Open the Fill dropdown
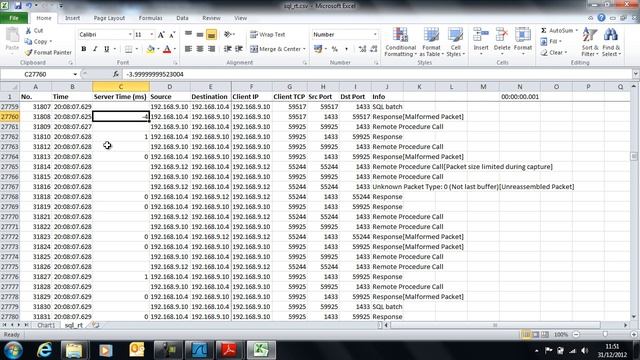Screen dimensions: 640x360 tap(551, 41)
